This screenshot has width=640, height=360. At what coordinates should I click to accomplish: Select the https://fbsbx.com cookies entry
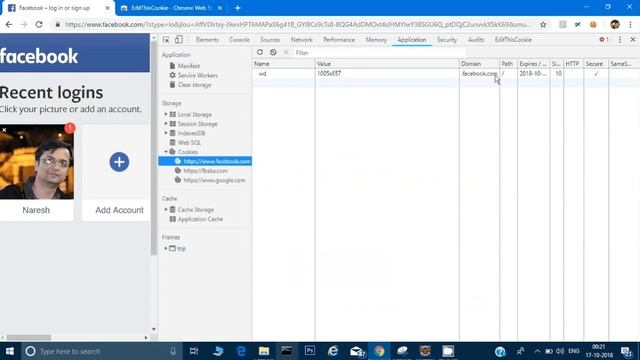click(205, 171)
